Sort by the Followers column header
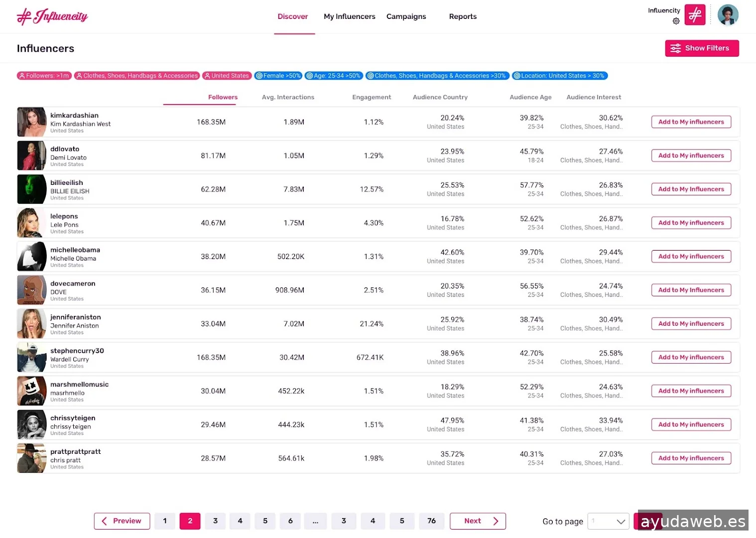Screen dimensions: 756x538 click(x=223, y=97)
